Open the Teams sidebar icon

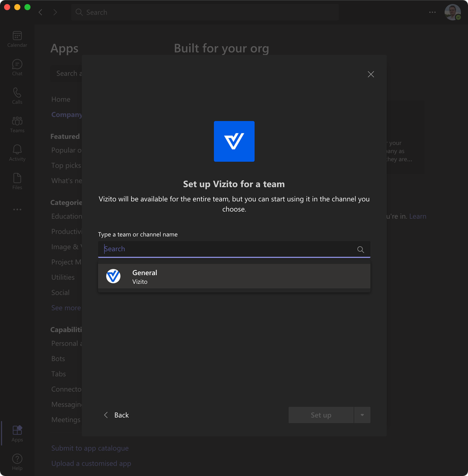tap(17, 124)
